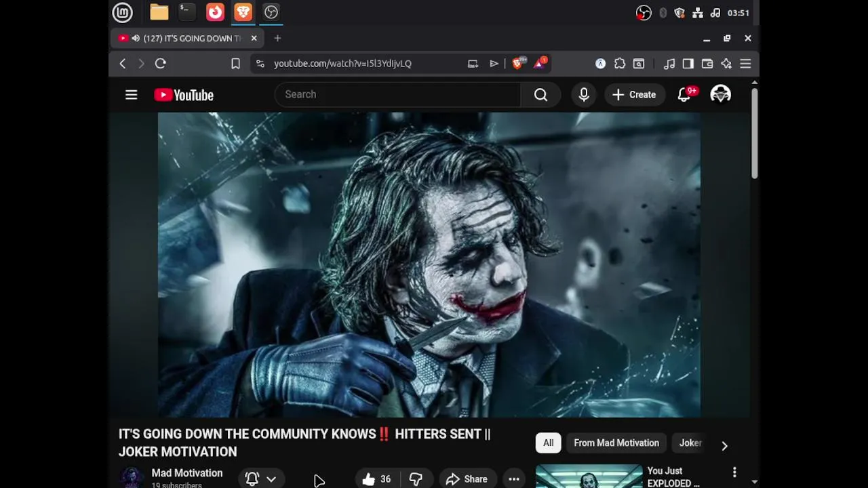868x488 pixels.
Task: Open a new browser tab
Action: (x=277, y=39)
